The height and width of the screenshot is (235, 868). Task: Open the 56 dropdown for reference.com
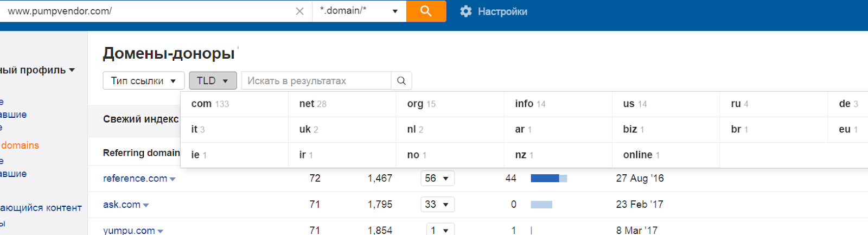437,179
